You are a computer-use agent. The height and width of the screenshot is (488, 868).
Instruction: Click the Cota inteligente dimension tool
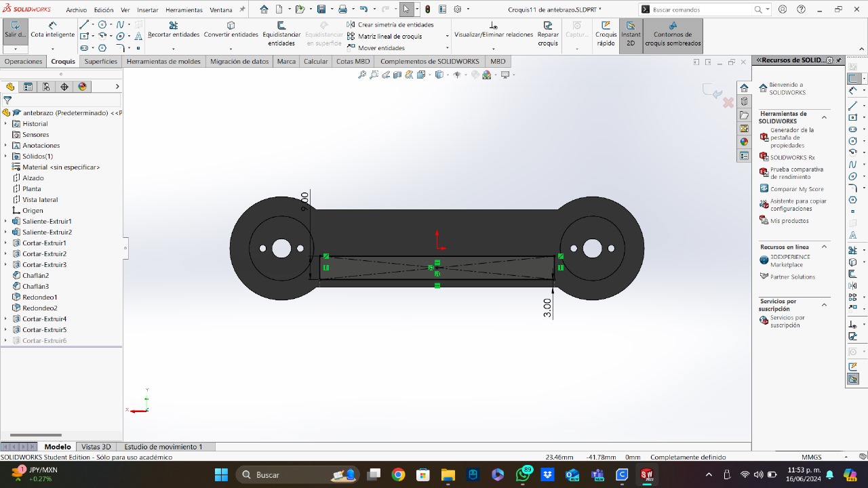pos(53,30)
